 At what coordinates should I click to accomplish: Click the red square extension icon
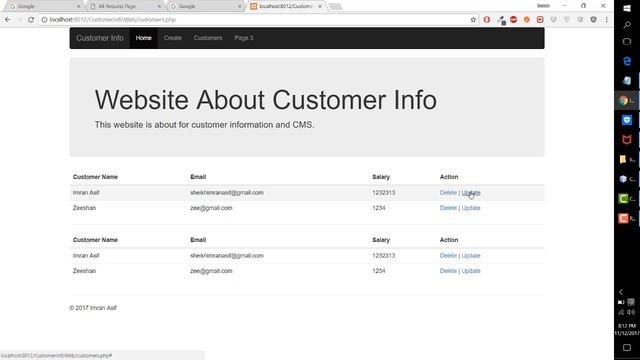540,20
